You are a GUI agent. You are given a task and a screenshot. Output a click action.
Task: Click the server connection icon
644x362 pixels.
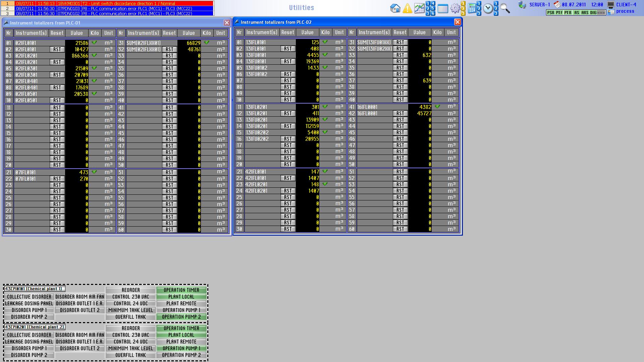tap(522, 5)
